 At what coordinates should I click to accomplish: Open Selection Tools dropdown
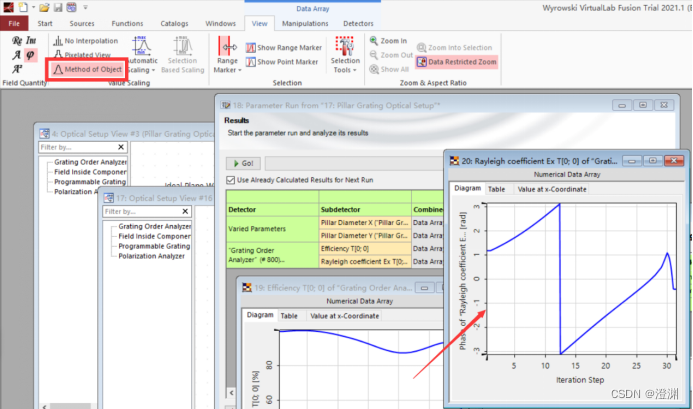[345, 55]
